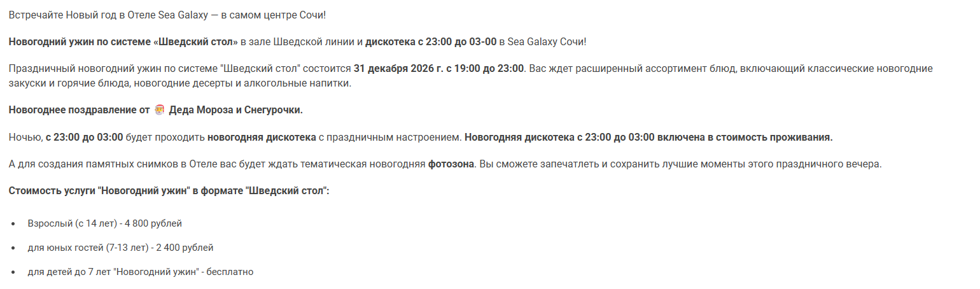Click 'Стоимость услуги "Новогодний ужин"' heading
Screen dimensions: 980x289
click(x=100, y=191)
